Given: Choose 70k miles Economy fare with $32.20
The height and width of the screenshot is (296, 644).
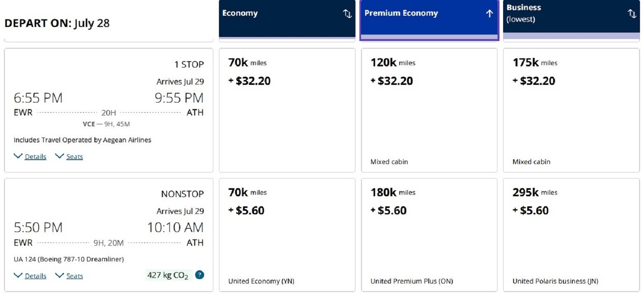Looking at the screenshot, I should tap(287, 110).
